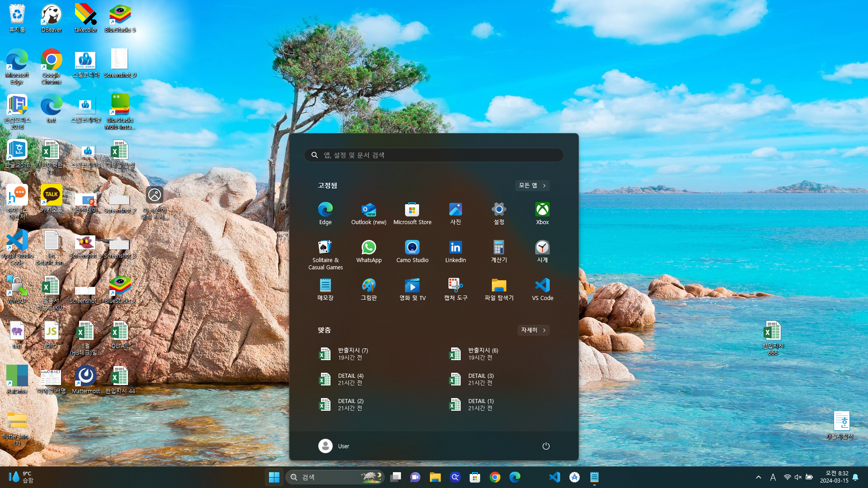Viewport: 868px width, 488px height.
Task: Launch Outlook (new) from Start menu
Action: (x=369, y=213)
